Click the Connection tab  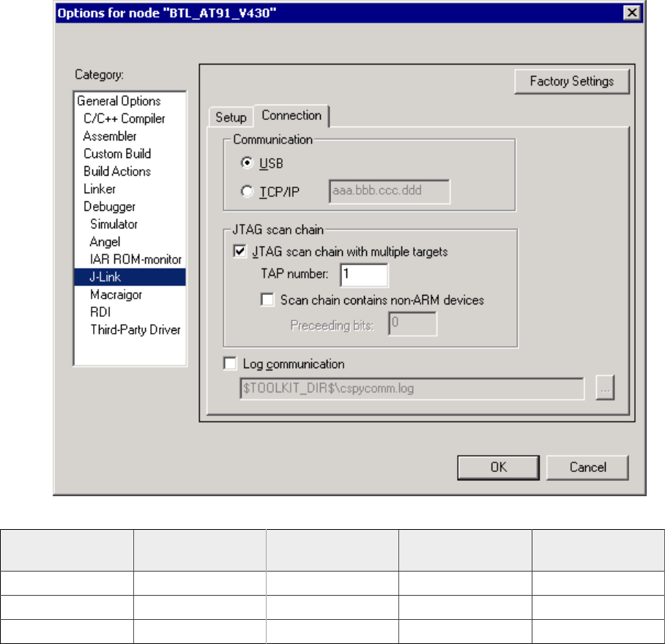point(291,116)
